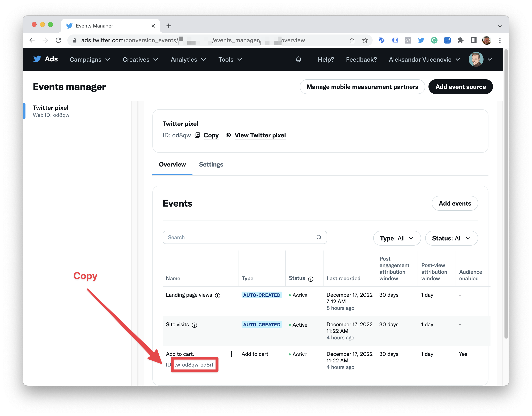Click into the events Search field
This screenshot has height=416, width=532.
click(245, 237)
